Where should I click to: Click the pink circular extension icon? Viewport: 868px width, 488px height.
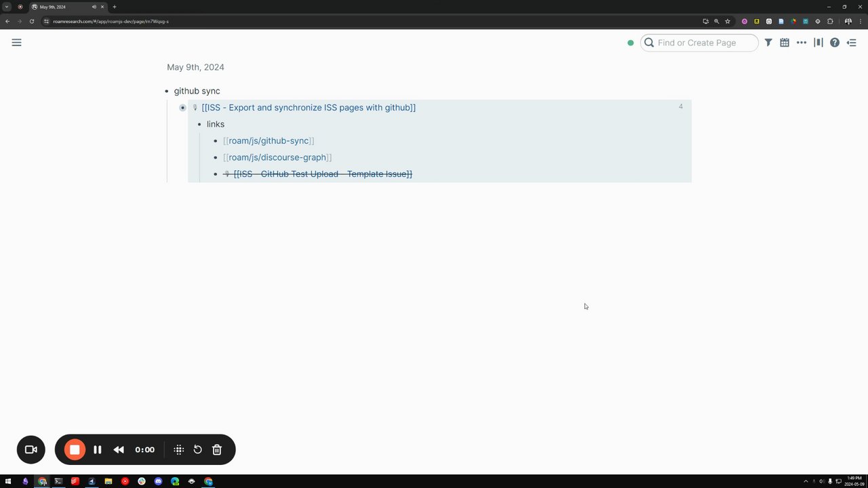pos(745,21)
